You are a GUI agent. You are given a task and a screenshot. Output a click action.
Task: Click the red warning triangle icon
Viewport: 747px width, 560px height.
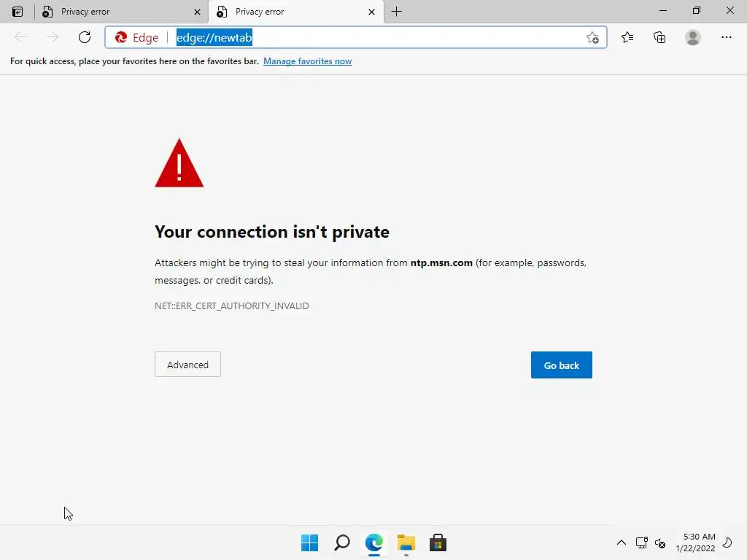(179, 163)
